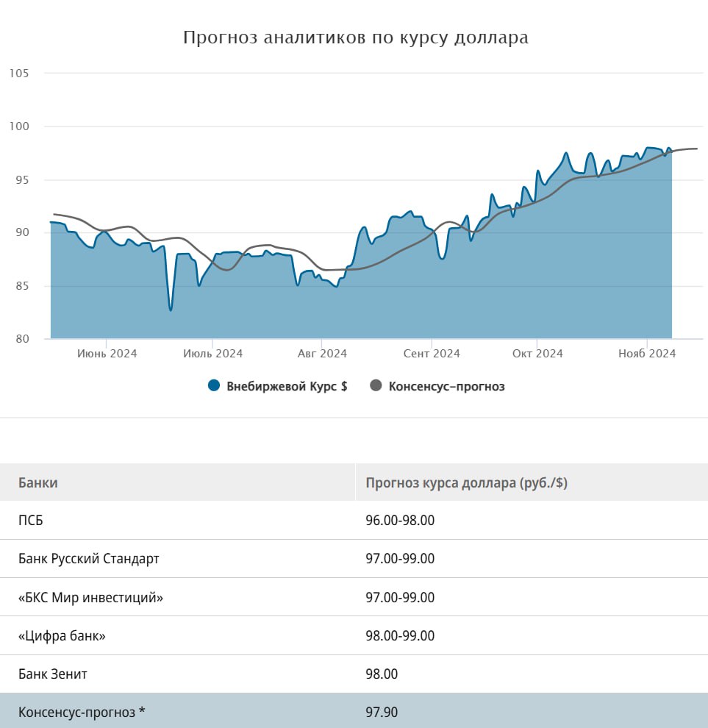Click the Сент 2024 x-axis label
This screenshot has width=708, height=728.
click(432, 354)
